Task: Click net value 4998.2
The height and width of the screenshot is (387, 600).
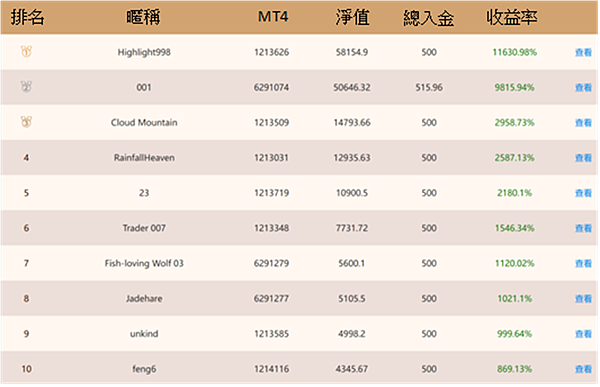Action: [x=352, y=334]
